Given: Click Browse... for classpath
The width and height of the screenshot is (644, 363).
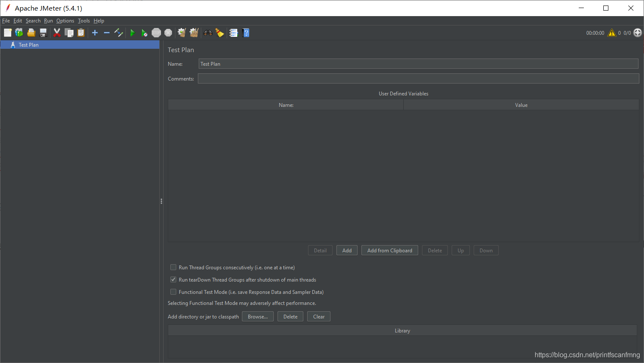Looking at the screenshot, I should click(258, 316).
